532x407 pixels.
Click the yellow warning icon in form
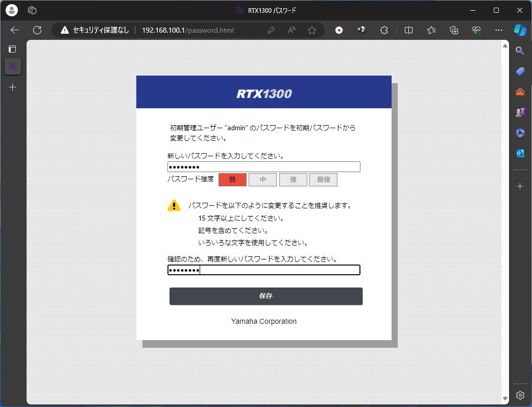(x=174, y=205)
